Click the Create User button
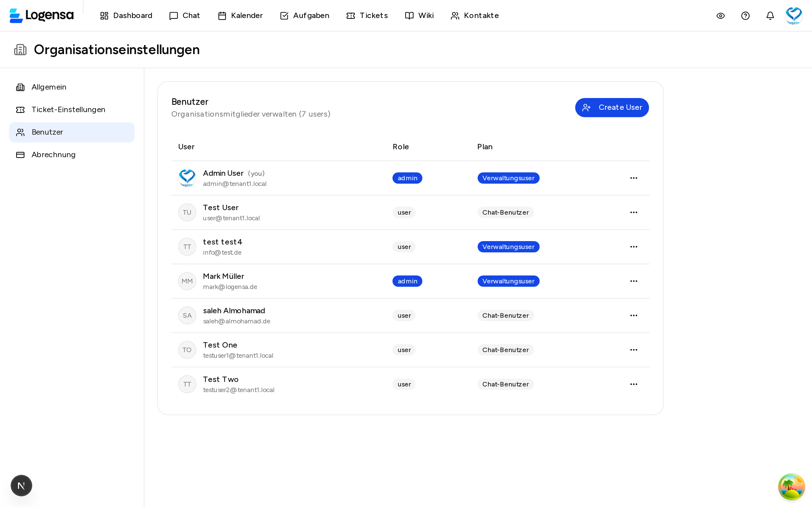 coord(612,107)
